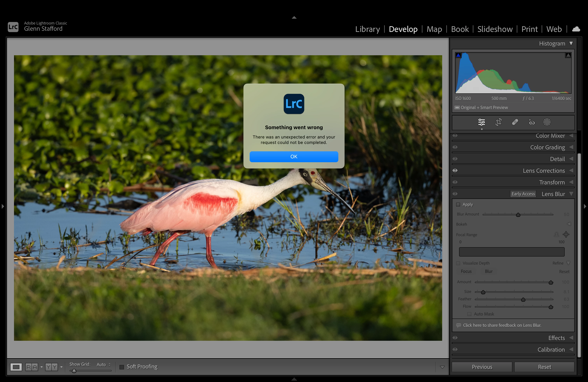Toggle the Soft Proofing checkbox

pos(122,367)
